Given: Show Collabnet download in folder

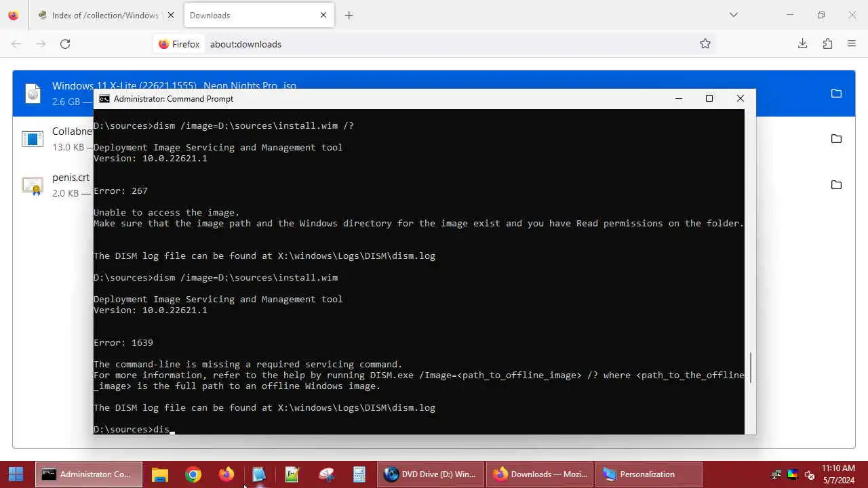Looking at the screenshot, I should [836, 139].
